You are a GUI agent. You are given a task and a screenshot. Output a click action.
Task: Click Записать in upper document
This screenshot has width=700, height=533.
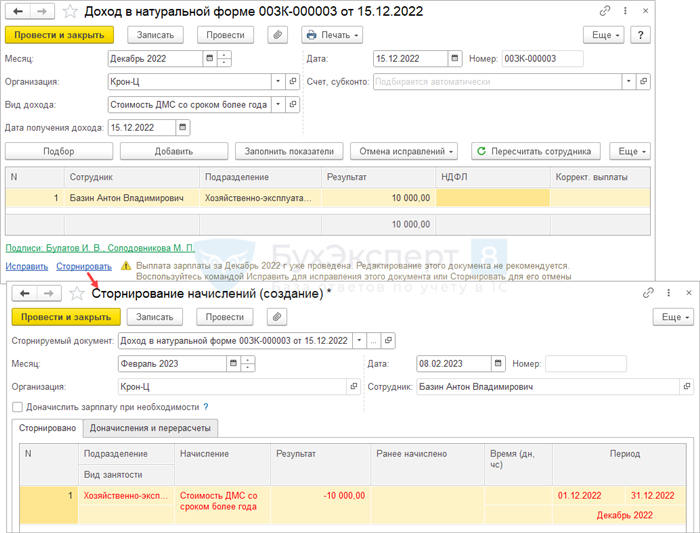click(x=155, y=35)
